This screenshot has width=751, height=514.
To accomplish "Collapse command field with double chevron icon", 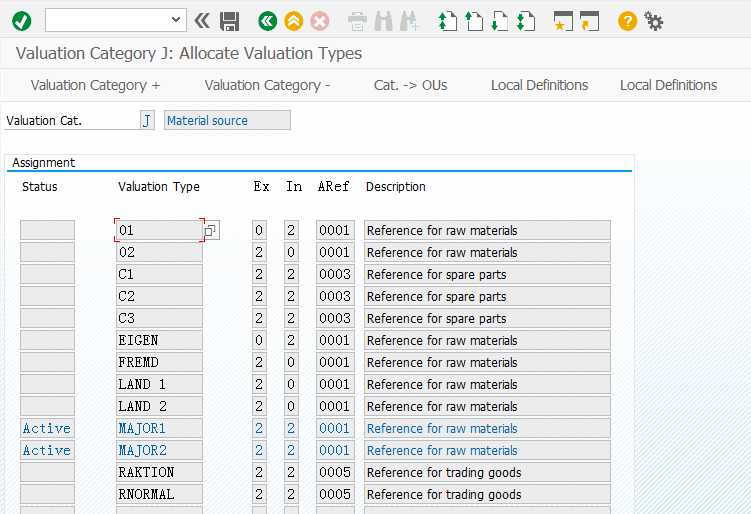I will click(x=202, y=21).
